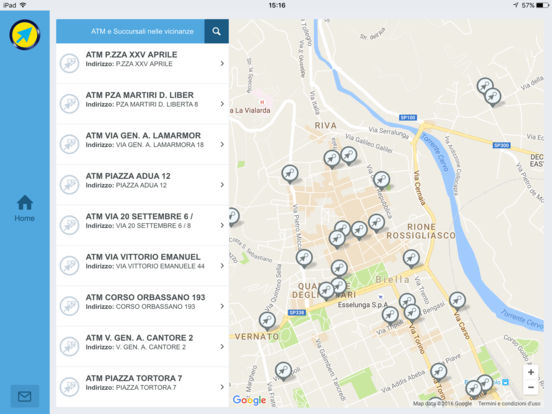Zoom out the map with minus
The width and height of the screenshot is (552, 414).
coord(531,388)
